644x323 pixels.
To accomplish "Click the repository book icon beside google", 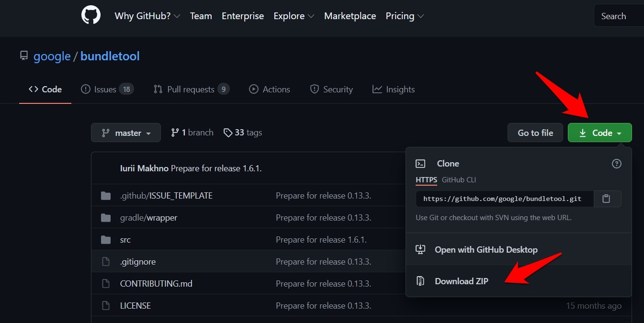I will [x=24, y=56].
